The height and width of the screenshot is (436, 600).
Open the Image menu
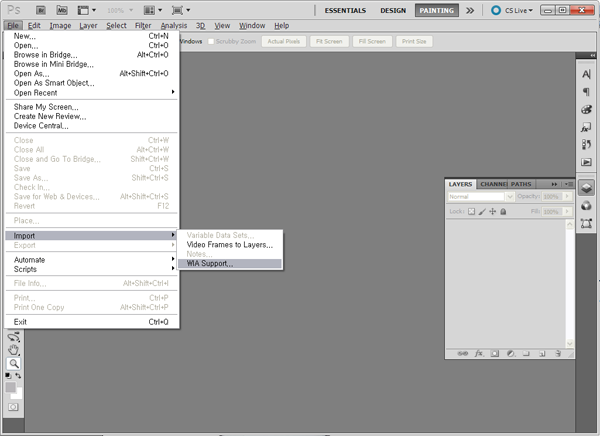tap(60, 25)
